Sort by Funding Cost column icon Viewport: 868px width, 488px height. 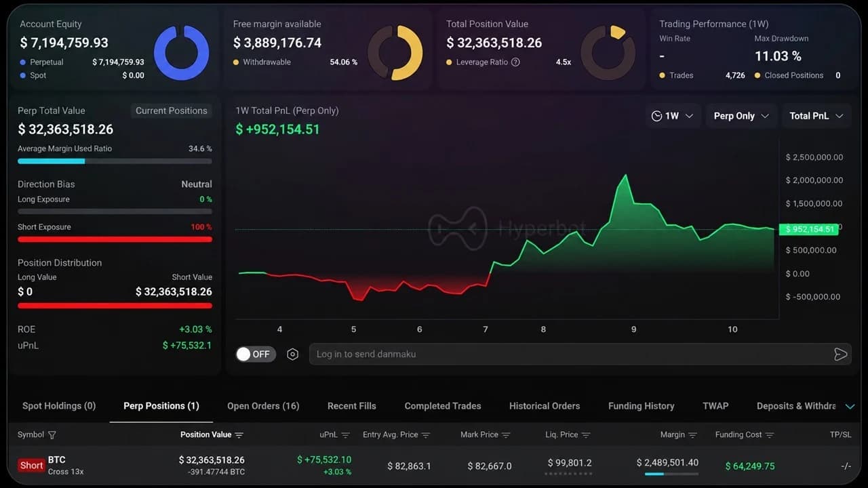pos(770,435)
